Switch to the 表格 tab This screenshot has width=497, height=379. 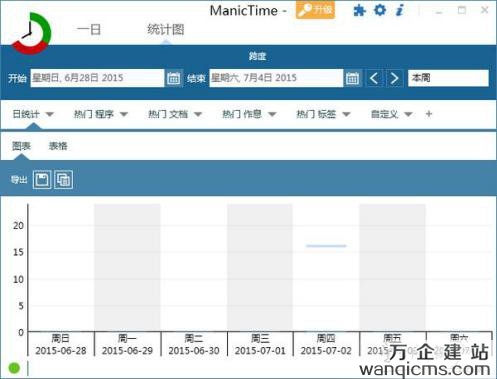click(x=58, y=146)
